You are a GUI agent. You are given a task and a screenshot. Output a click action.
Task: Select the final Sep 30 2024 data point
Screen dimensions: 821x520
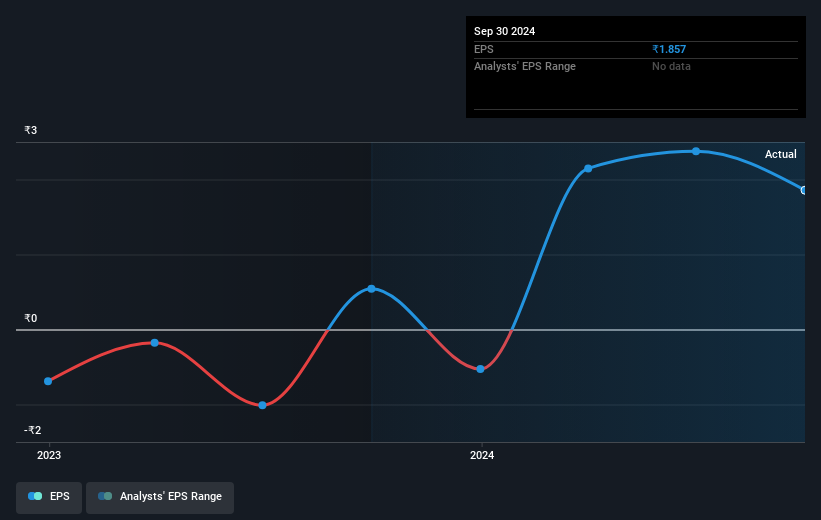click(x=804, y=190)
